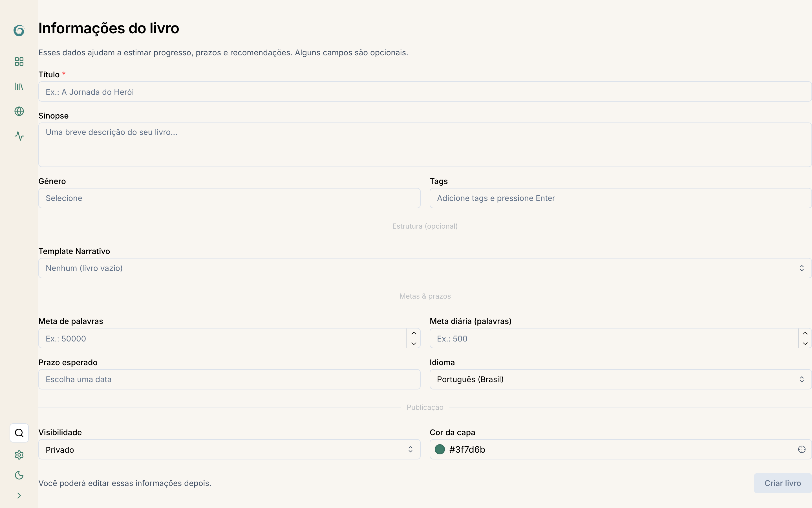The image size is (812, 508).
Task: Open the globe icon in sidebar
Action: pos(19,111)
